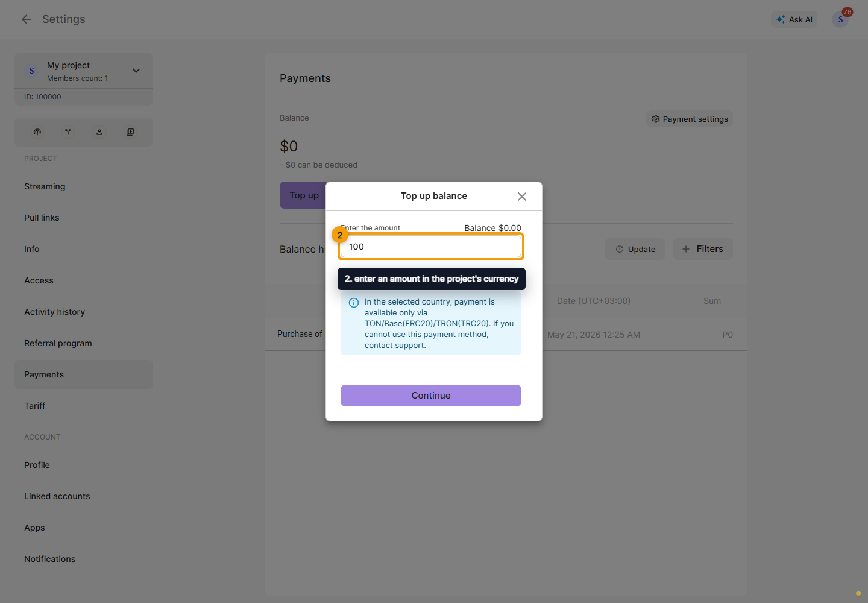Click the split arrows icon in the sidebar
Image resolution: width=868 pixels, height=603 pixels.
point(68,132)
